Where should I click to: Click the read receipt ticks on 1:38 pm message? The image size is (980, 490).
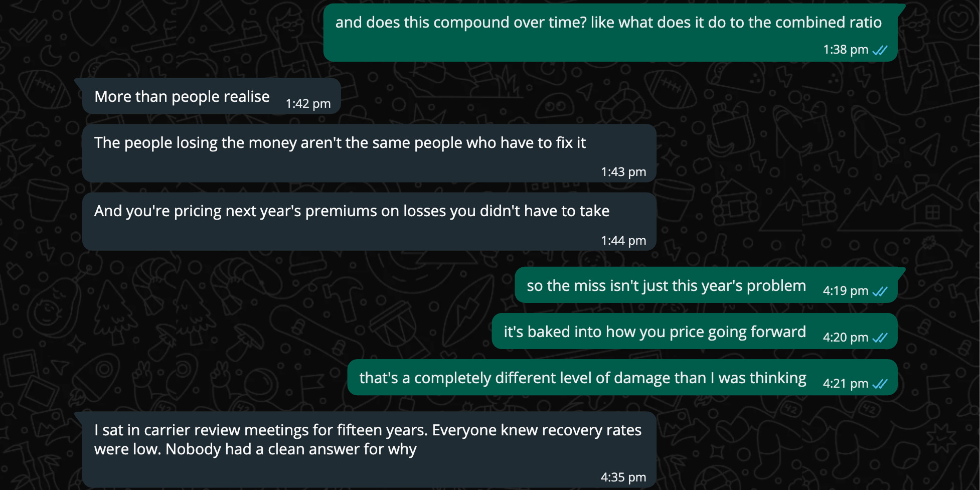coord(880,50)
